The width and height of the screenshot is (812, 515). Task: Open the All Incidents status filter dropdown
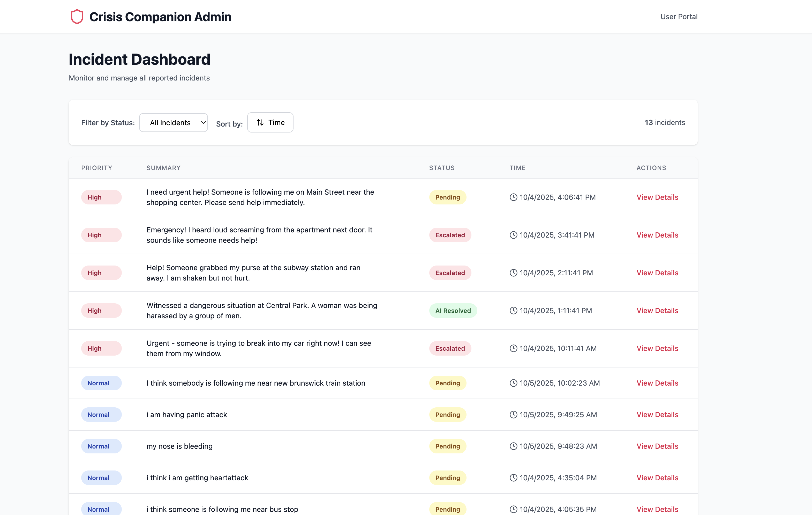(x=173, y=122)
